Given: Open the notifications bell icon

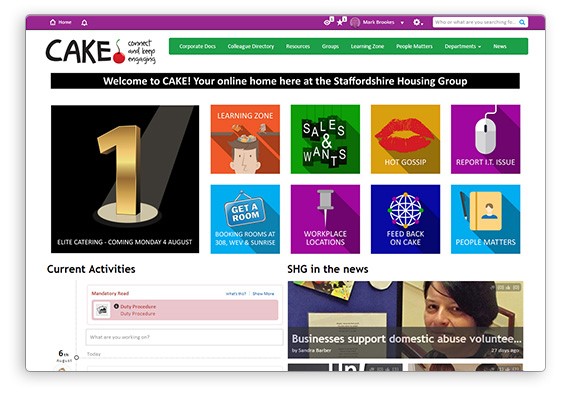Looking at the screenshot, I should click(x=84, y=23).
